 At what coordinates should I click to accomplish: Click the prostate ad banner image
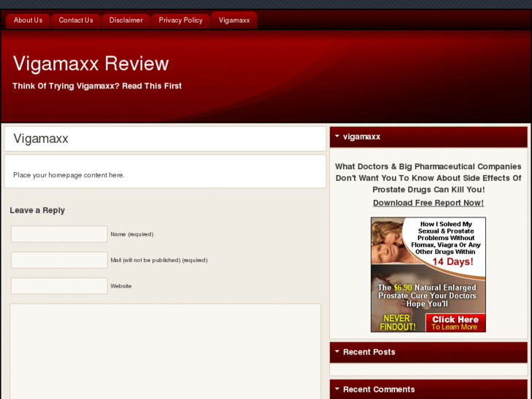coord(428,275)
